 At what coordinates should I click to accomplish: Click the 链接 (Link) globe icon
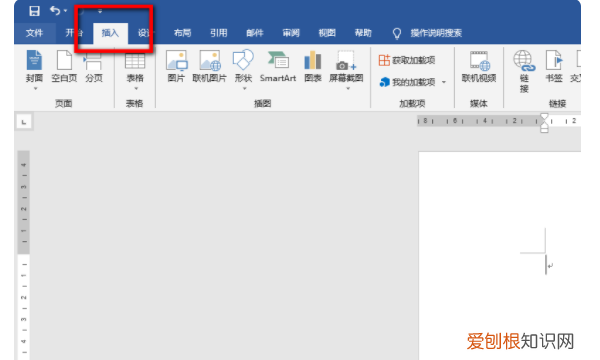point(524,61)
